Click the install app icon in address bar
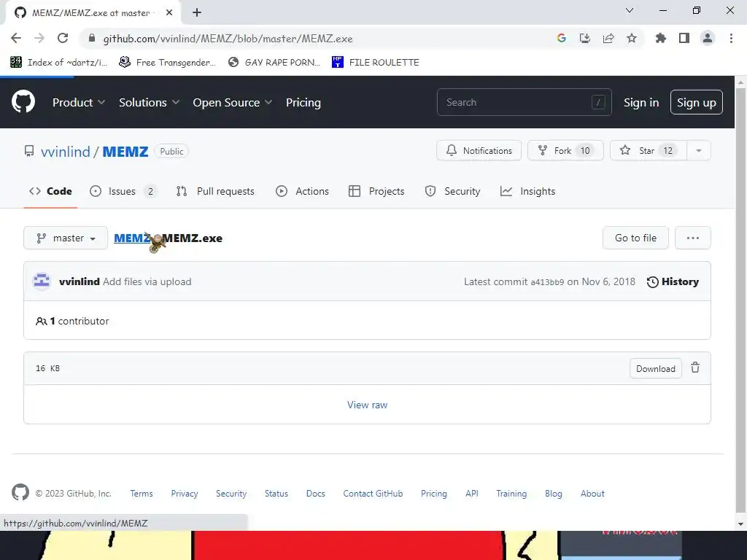Image resolution: width=747 pixels, height=560 pixels. tap(585, 38)
